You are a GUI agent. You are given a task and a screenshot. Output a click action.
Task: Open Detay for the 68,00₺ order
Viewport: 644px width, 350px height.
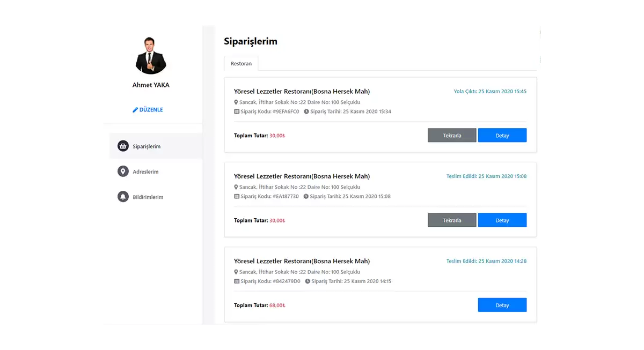point(502,305)
